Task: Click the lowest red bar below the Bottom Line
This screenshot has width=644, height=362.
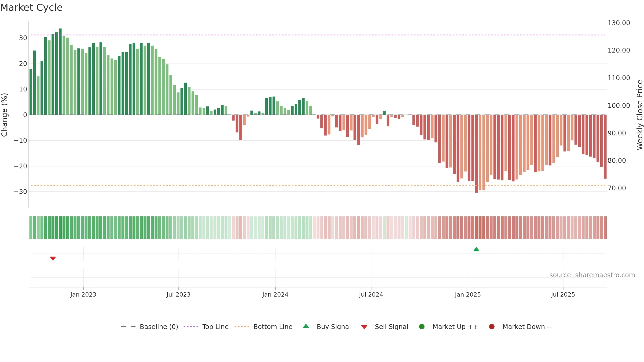Action: tap(476, 154)
